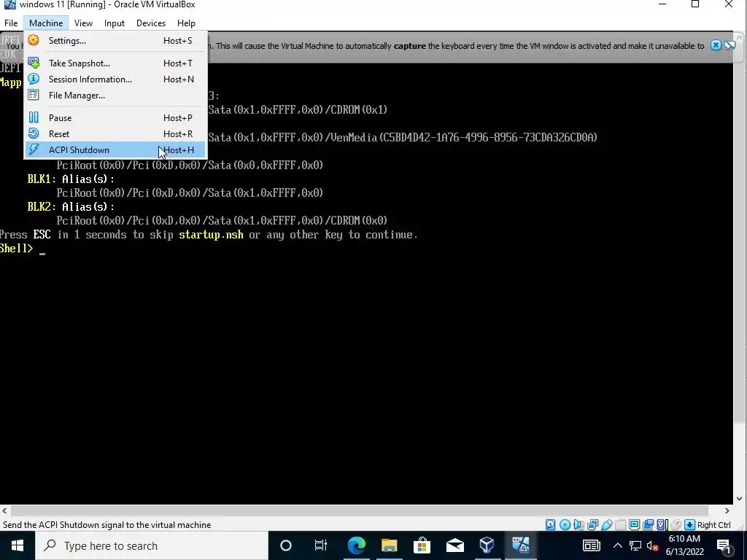The width and height of the screenshot is (747, 560).
Task: Open File Explorer from taskbar
Action: click(x=390, y=545)
